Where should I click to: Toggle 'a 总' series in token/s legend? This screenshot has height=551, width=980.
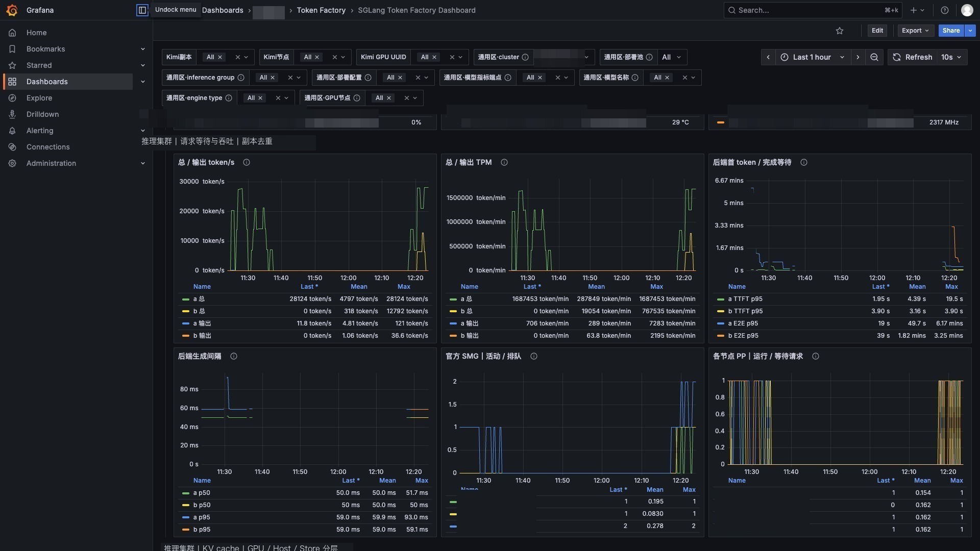pos(199,299)
